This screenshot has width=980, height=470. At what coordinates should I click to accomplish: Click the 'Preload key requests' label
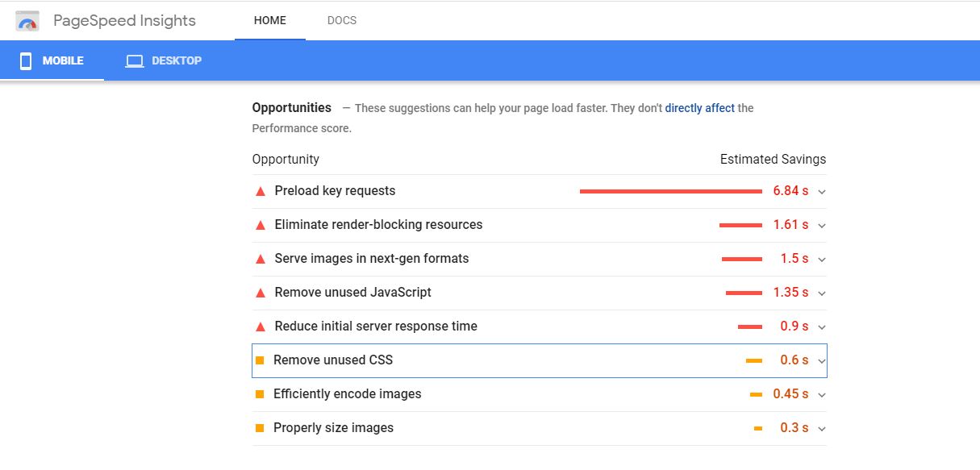pos(335,191)
